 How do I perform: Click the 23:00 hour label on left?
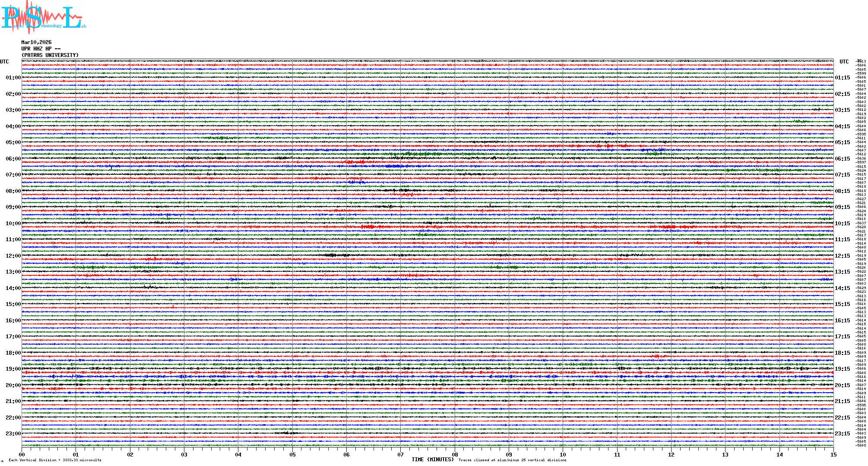pyautogui.click(x=13, y=434)
